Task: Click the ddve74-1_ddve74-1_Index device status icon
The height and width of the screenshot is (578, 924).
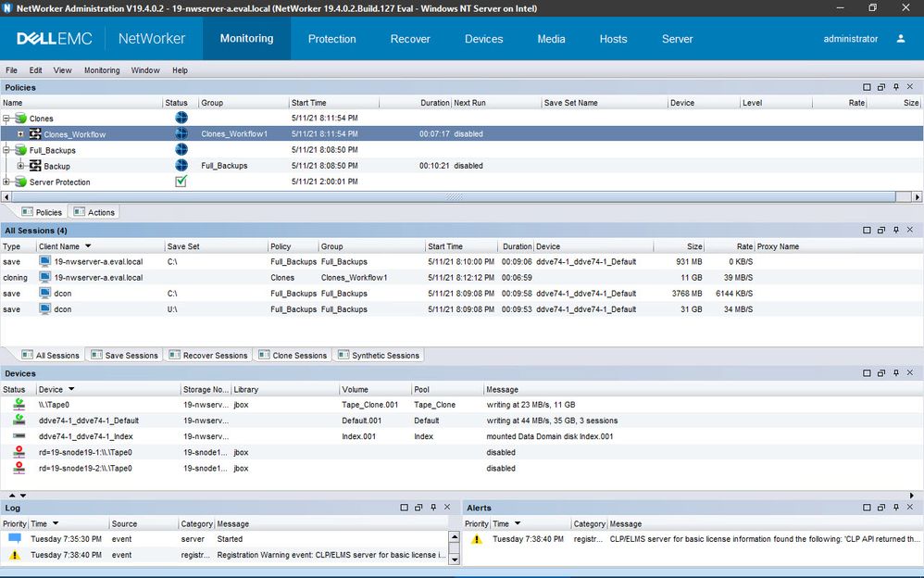Action: pyautogui.click(x=19, y=436)
